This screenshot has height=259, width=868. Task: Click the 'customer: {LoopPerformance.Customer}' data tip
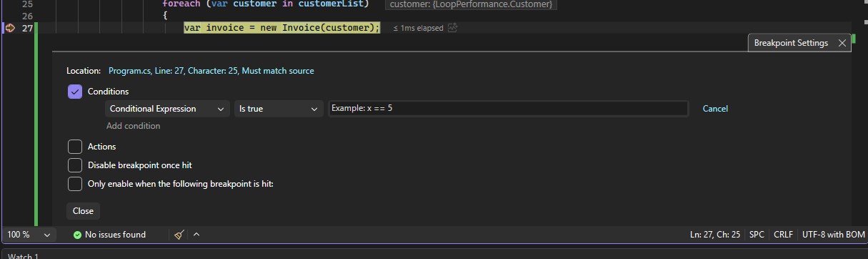(471, 4)
